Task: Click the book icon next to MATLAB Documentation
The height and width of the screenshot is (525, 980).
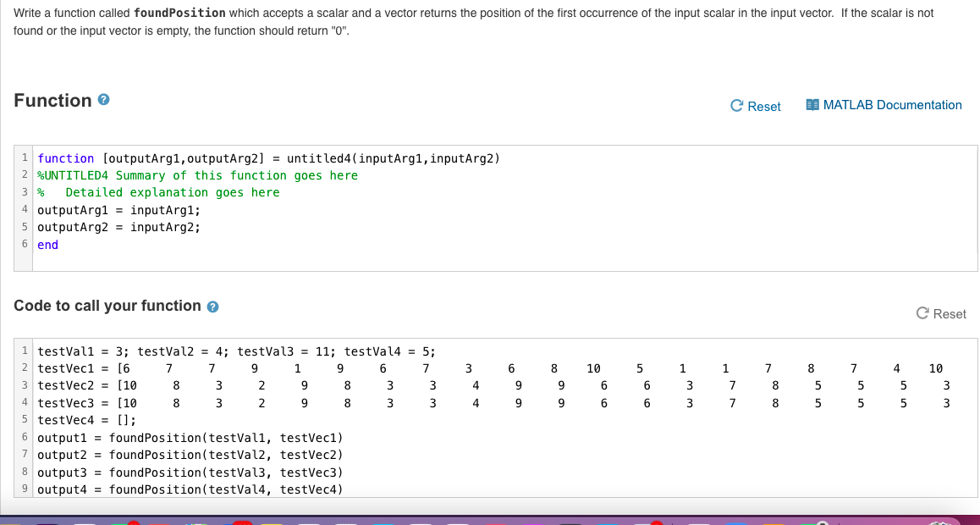Action: pyautogui.click(x=812, y=104)
